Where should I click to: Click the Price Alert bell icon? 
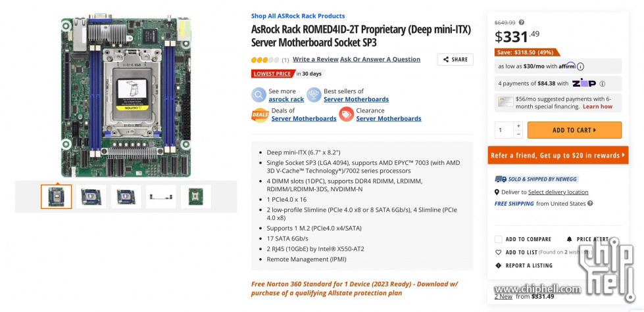click(569, 239)
